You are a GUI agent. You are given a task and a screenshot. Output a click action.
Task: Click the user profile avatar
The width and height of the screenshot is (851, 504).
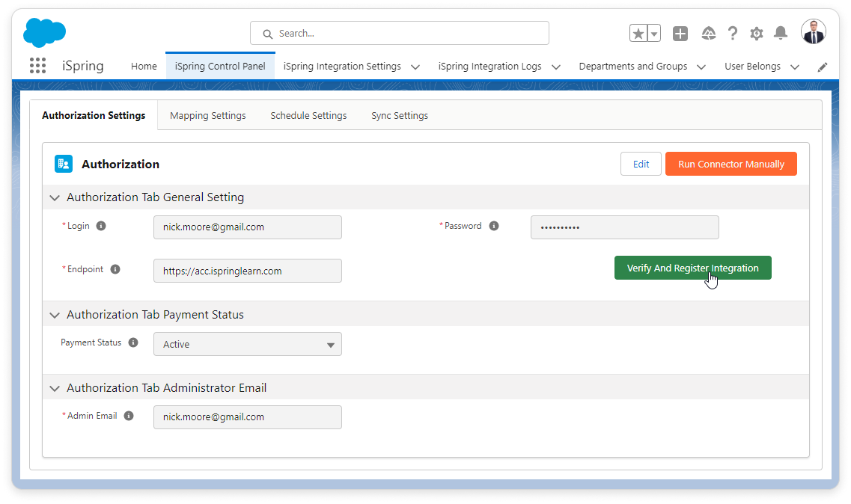click(813, 32)
